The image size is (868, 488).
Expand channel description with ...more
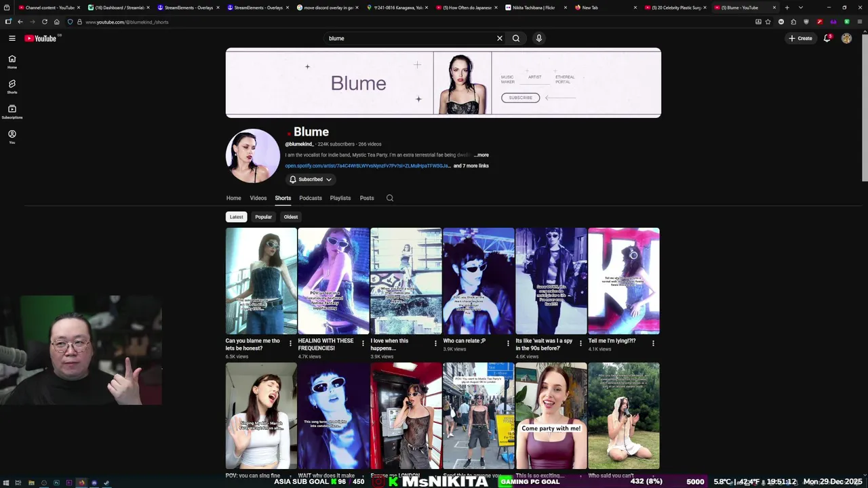point(481,155)
